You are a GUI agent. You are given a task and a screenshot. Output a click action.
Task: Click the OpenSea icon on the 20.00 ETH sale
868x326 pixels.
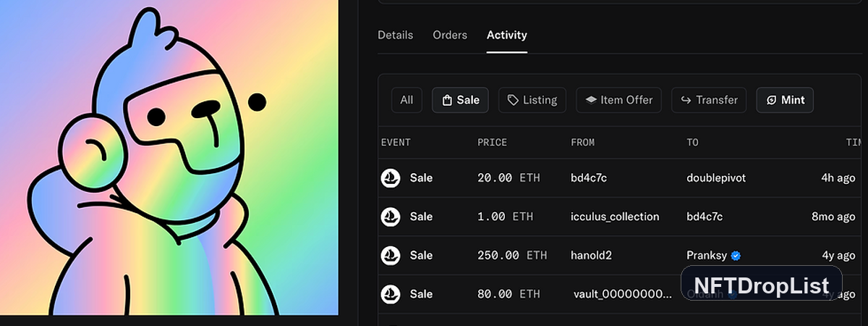tap(391, 177)
